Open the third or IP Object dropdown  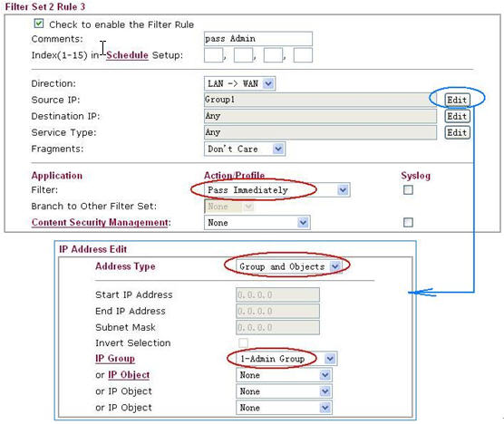284,408
